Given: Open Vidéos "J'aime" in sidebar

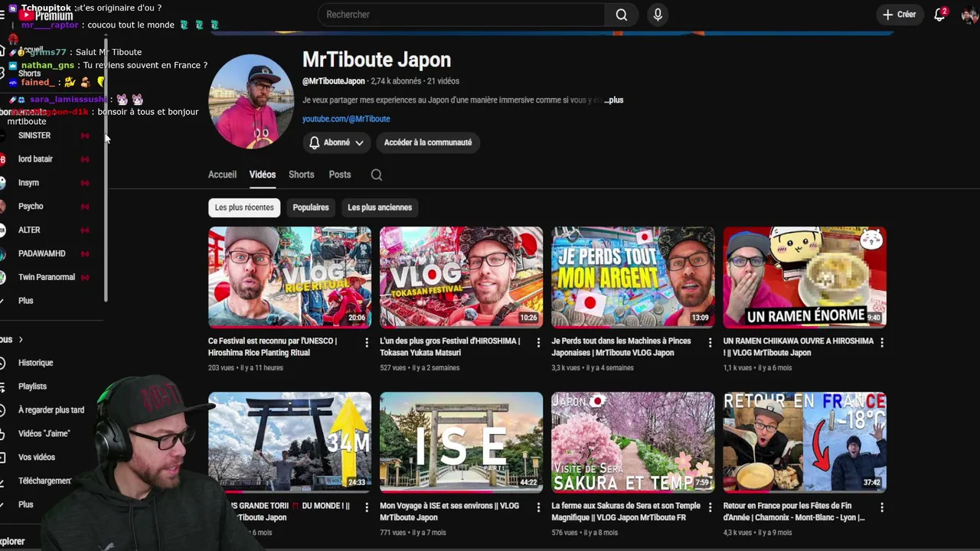Looking at the screenshot, I should [x=44, y=434].
